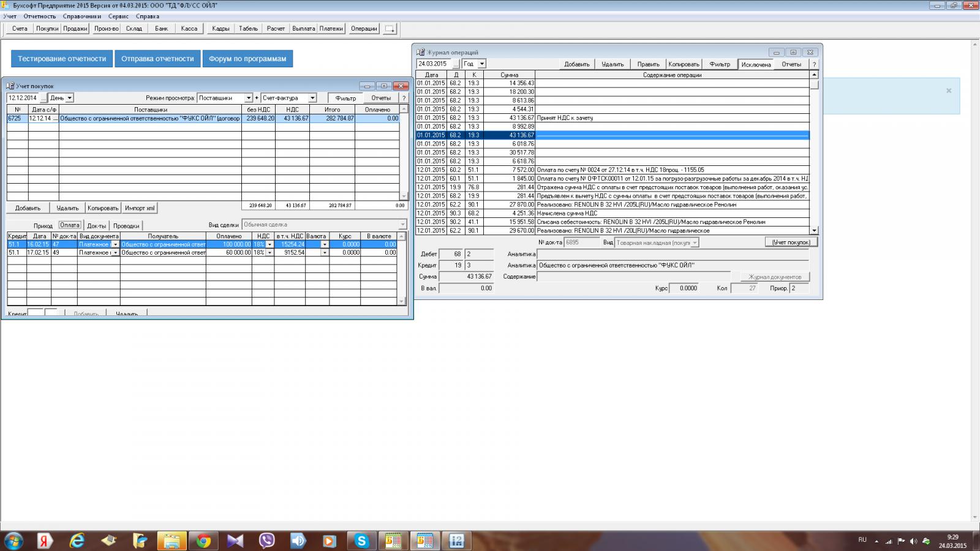
Task: Toggle the Исключена button in the journal
Action: coord(756,64)
